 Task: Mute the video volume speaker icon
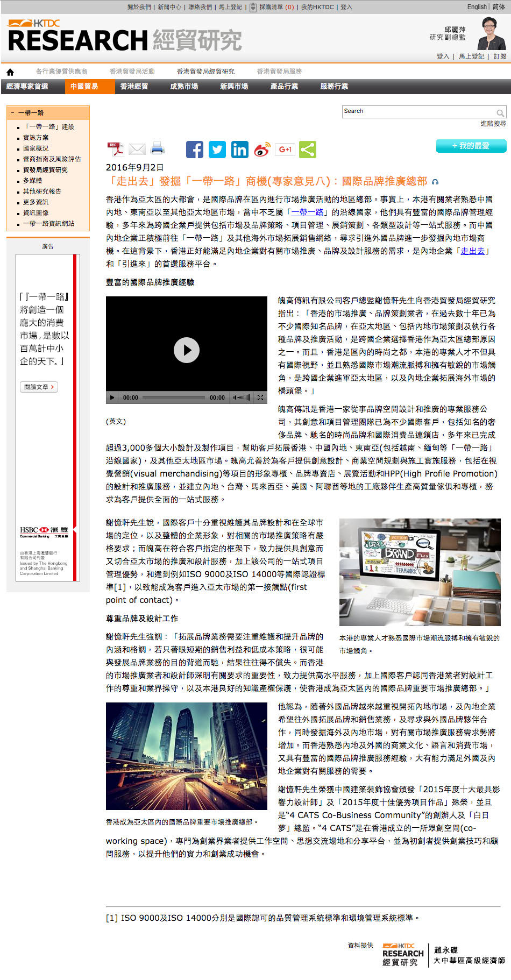pyautogui.click(x=235, y=397)
